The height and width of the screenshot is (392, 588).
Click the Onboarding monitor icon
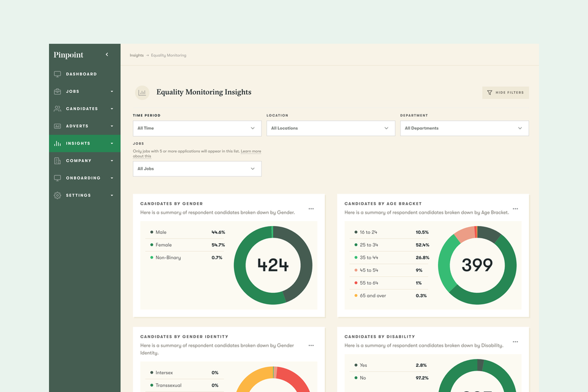click(58, 178)
